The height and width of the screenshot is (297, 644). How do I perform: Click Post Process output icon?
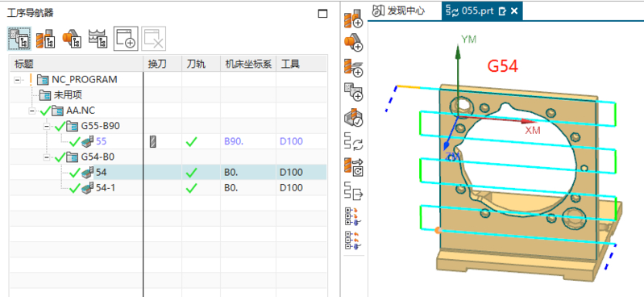pos(354,192)
